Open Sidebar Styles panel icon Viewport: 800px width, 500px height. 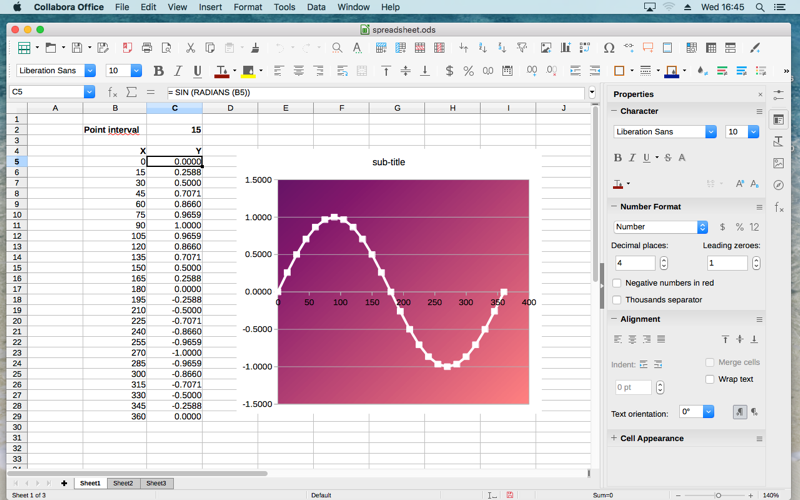click(779, 141)
